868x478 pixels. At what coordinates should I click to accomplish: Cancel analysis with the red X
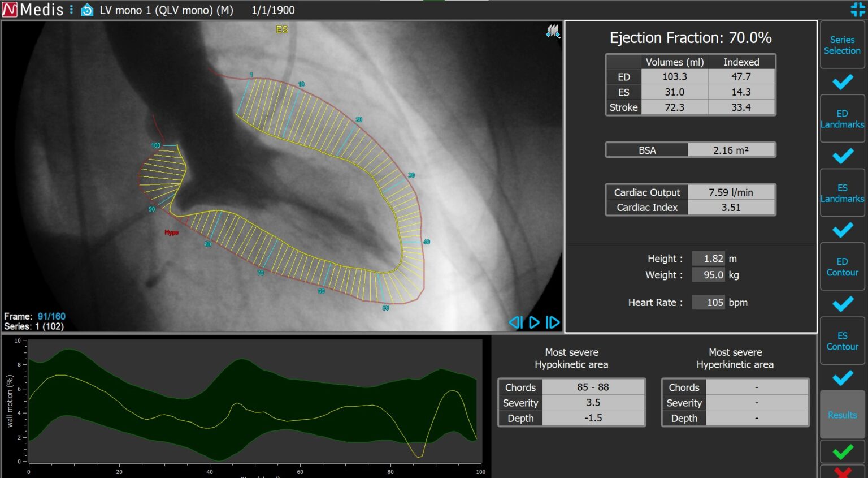click(x=842, y=472)
